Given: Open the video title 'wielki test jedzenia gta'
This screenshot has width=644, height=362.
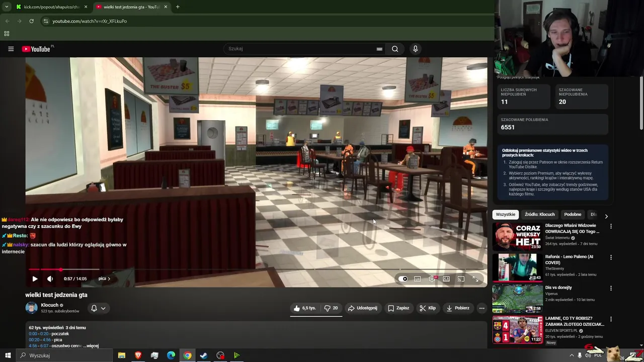Looking at the screenshot, I should pyautogui.click(x=56, y=295).
